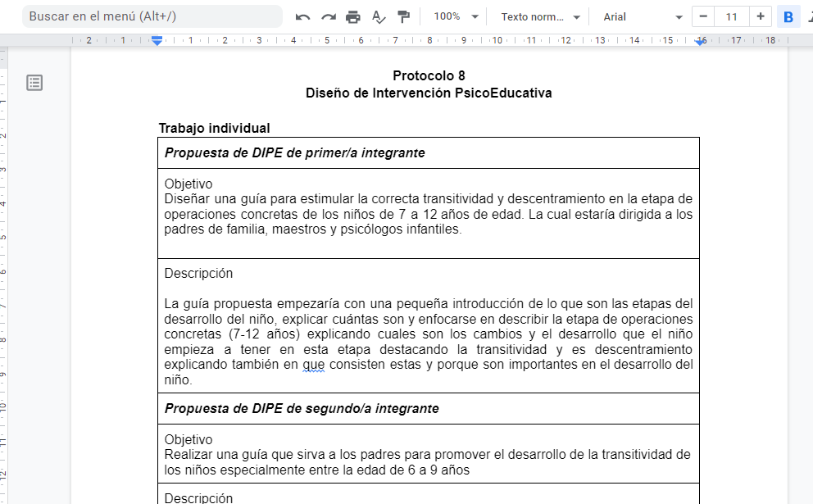Image resolution: width=813 pixels, height=504 pixels.
Task: Decrease font size with the minus icon
Action: 702,16
